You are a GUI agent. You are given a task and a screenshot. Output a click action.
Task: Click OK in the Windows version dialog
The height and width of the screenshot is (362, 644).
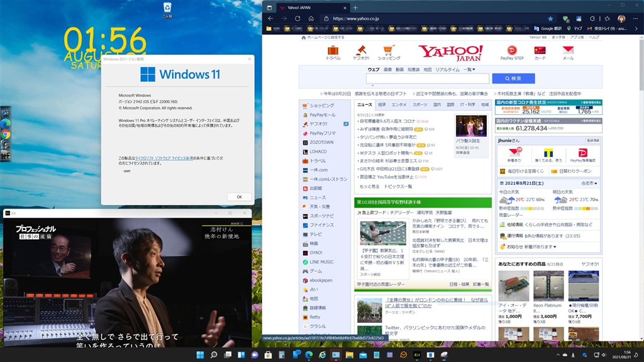click(239, 197)
